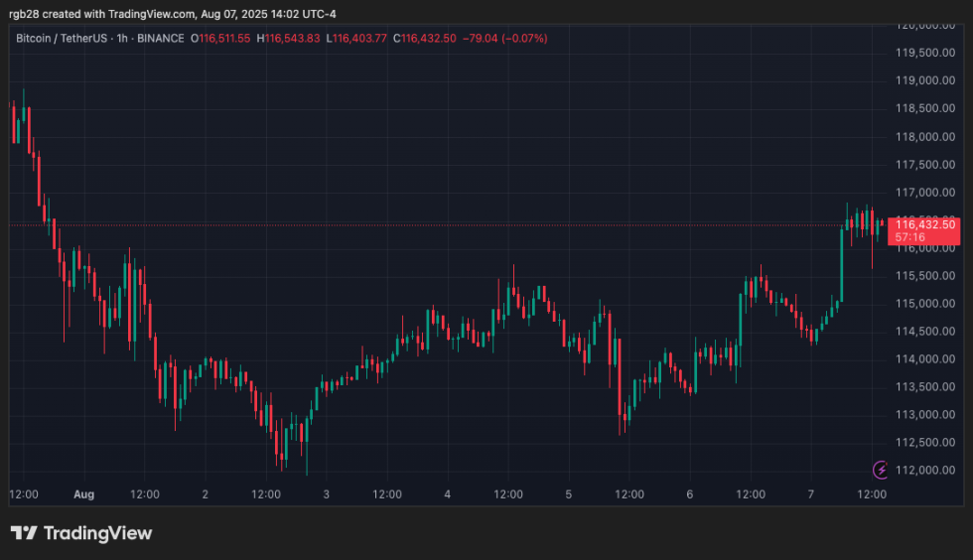Image resolution: width=973 pixels, height=560 pixels.
Task: Click the red current price label 116,432.50
Action: (924, 225)
